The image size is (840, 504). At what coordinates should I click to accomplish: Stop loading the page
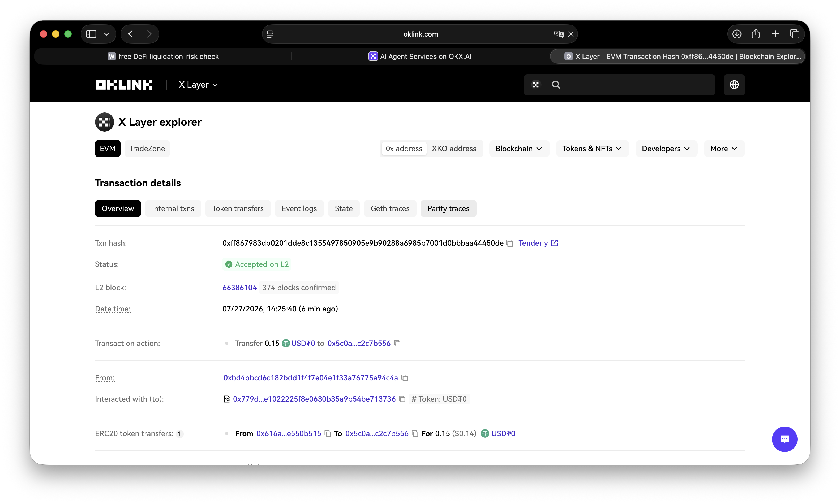click(571, 34)
